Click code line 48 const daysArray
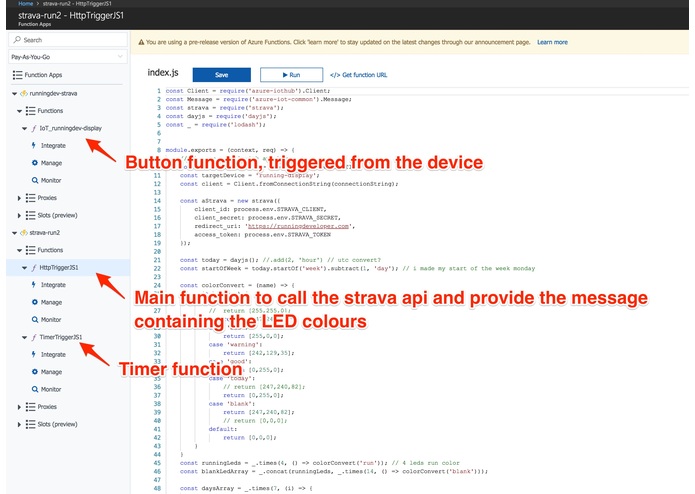Viewport: 695px width, 494px height. 246,488
